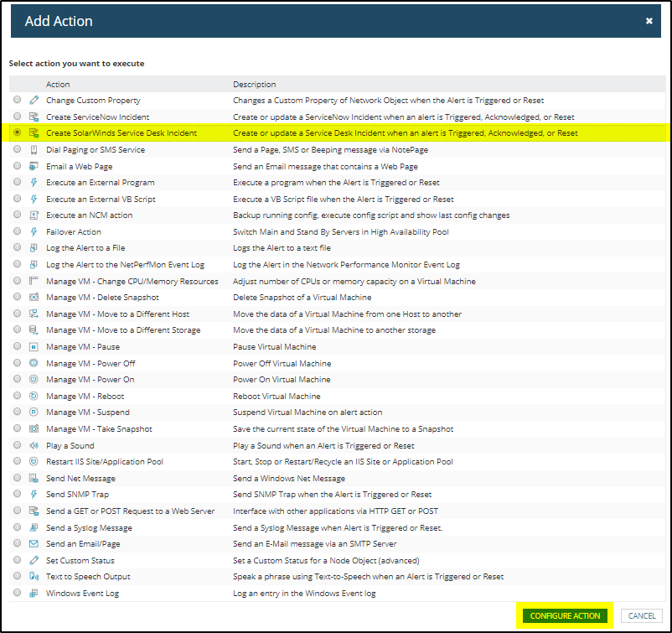Screen dimensions: 672x633
Task: Click the Log the Alert to a File icon
Action: tap(34, 248)
